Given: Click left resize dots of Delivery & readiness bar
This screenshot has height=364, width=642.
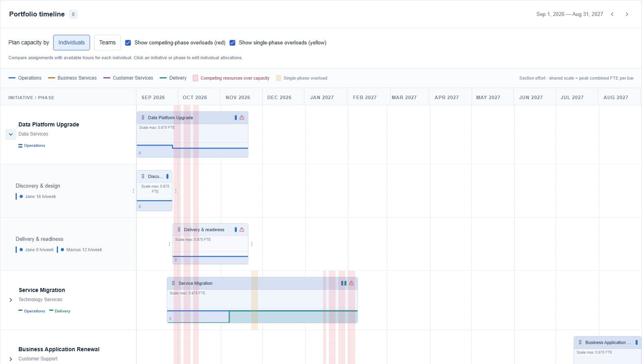Looking at the screenshot, I should pos(169,244).
